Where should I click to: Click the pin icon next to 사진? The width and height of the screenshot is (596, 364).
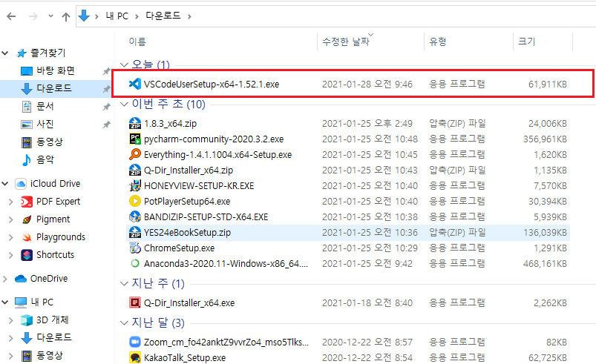pos(107,125)
